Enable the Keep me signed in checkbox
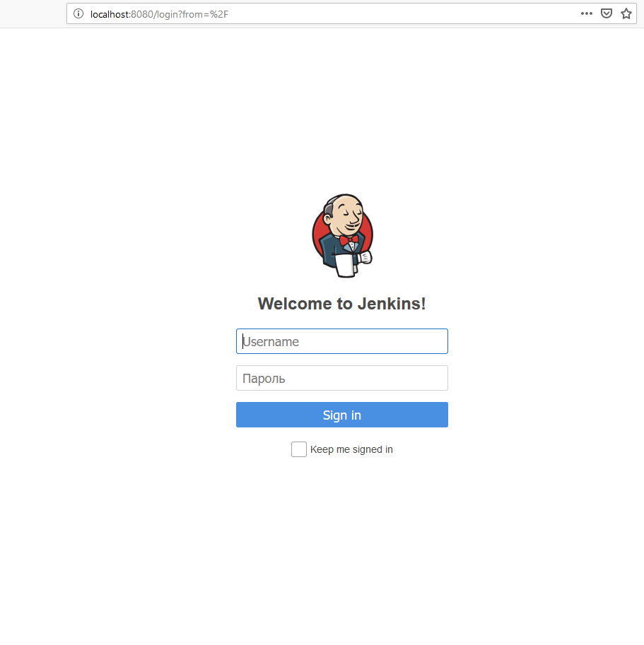The image size is (644, 645). point(299,449)
